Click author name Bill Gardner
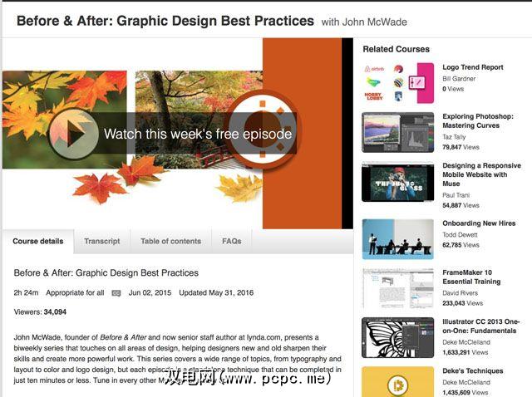Screen dimensions: 532x397 [459, 79]
